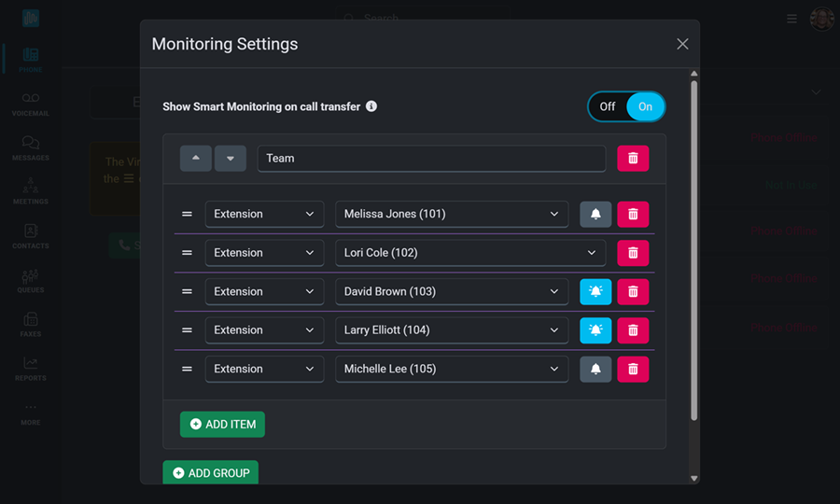Delete Michelle Lee (105) row

point(633,369)
